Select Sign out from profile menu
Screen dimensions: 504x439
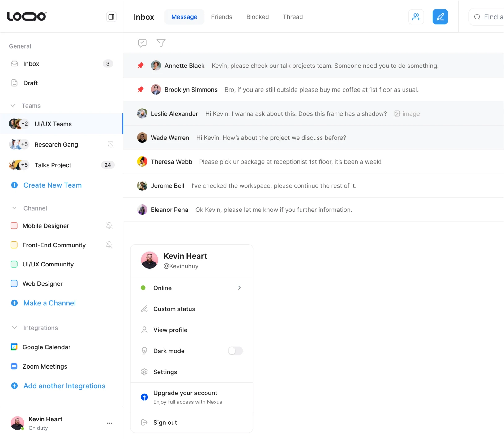(165, 423)
